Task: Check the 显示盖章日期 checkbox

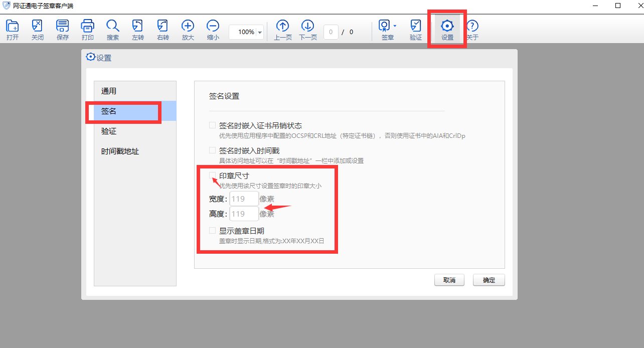Action: (213, 231)
